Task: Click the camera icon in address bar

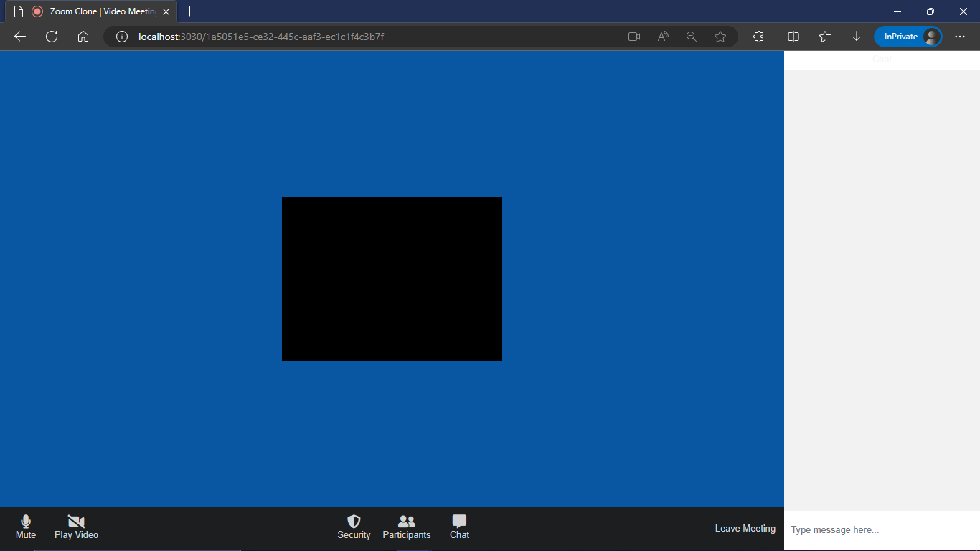Action: click(633, 36)
